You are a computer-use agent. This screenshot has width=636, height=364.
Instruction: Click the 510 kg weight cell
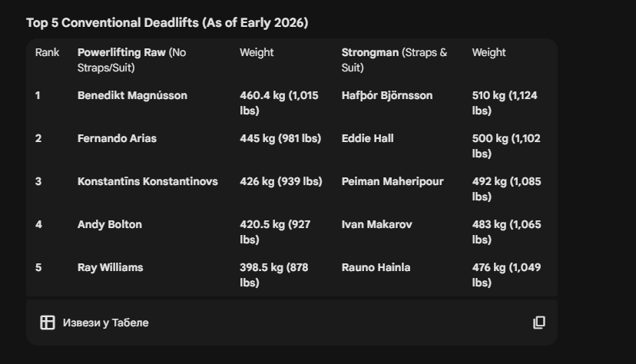pyautogui.click(x=505, y=103)
